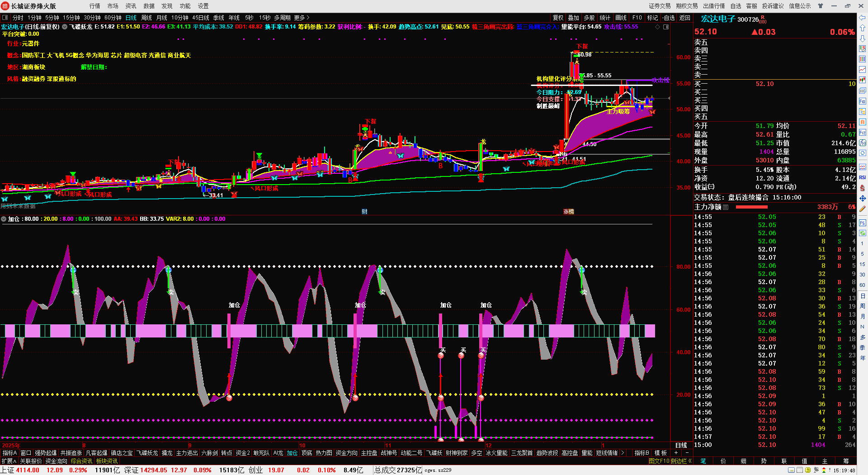
Task: Select the pencil drawing tool icon
Action: (x=863, y=209)
